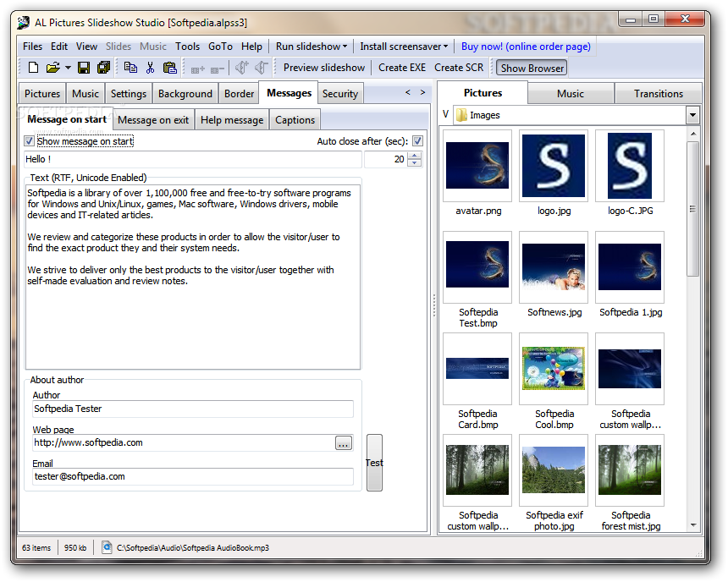Screen dimensions: 728x582
Task: Open the Captions subtab
Action: pyautogui.click(x=295, y=120)
